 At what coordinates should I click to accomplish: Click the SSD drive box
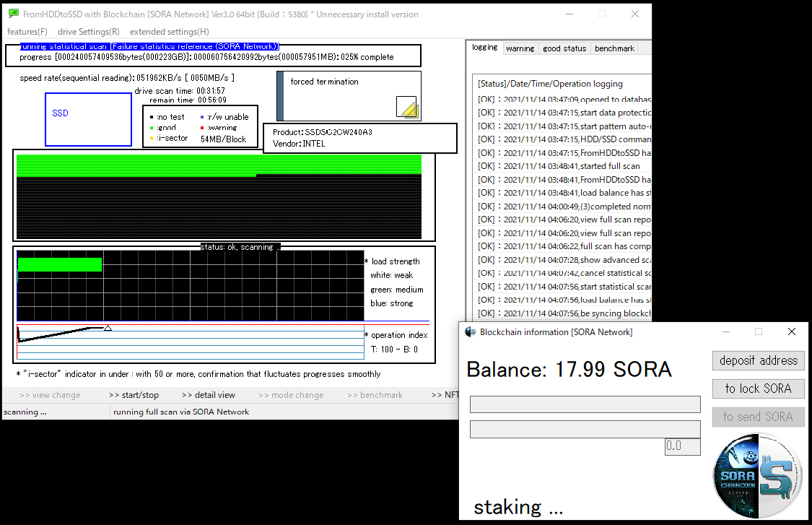(89, 119)
